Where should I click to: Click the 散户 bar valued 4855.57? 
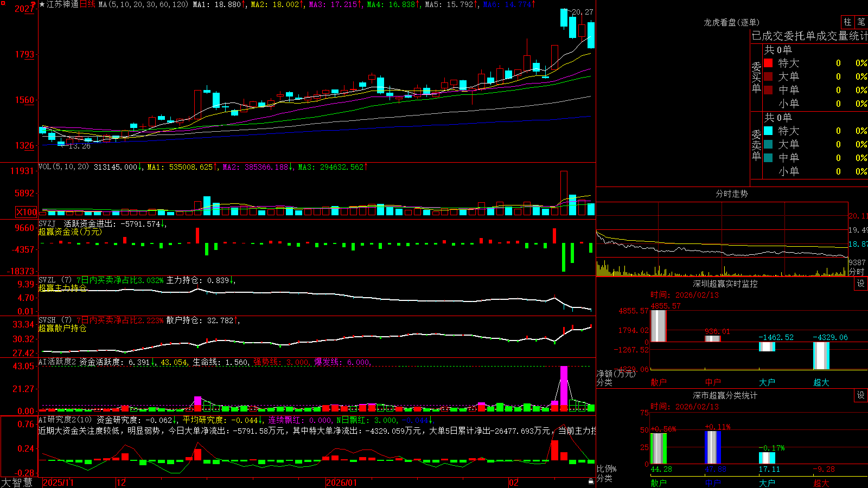pos(659,326)
